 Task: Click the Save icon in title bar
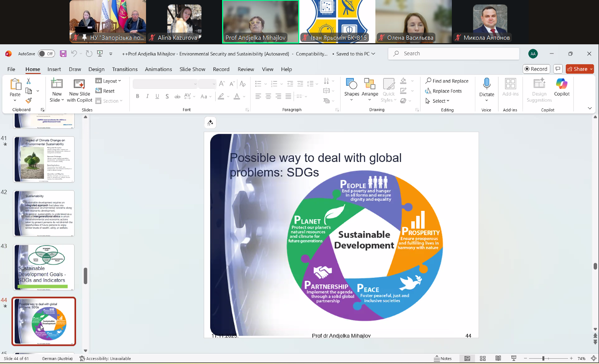click(x=63, y=54)
